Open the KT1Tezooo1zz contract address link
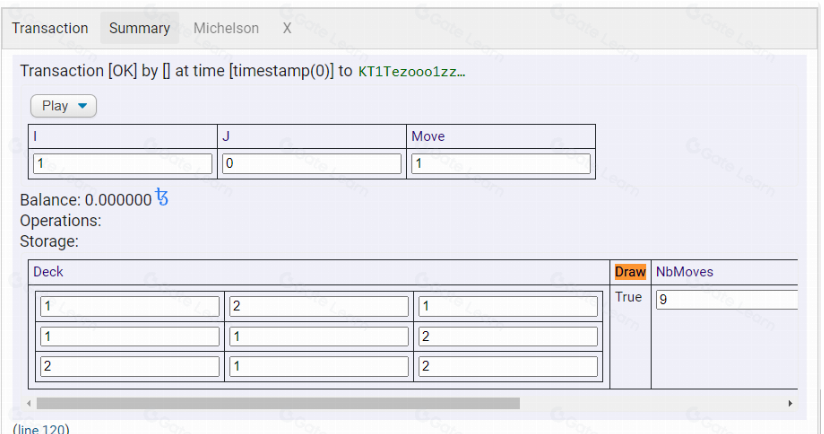This screenshot has width=824, height=434. (412, 72)
